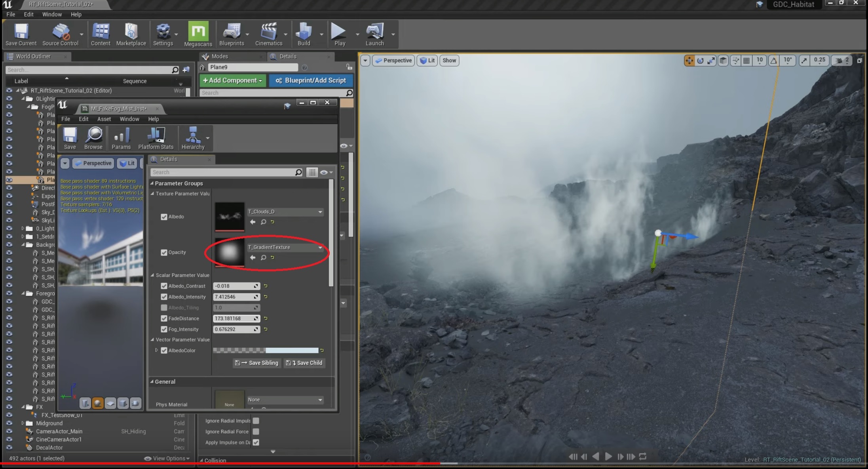Toggle the Albedo texture parameter checkbox
This screenshot has width=868, height=469.
[x=164, y=217]
